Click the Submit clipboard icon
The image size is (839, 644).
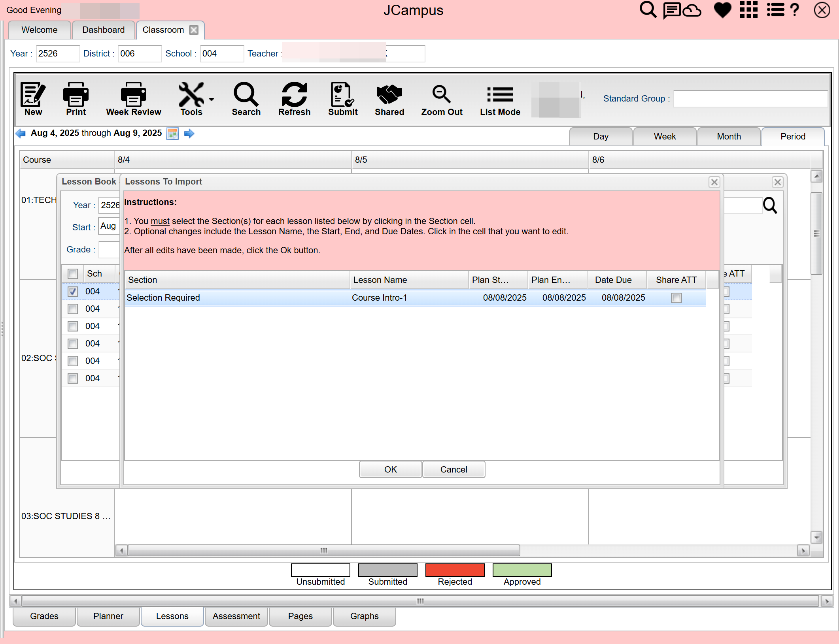pyautogui.click(x=342, y=95)
